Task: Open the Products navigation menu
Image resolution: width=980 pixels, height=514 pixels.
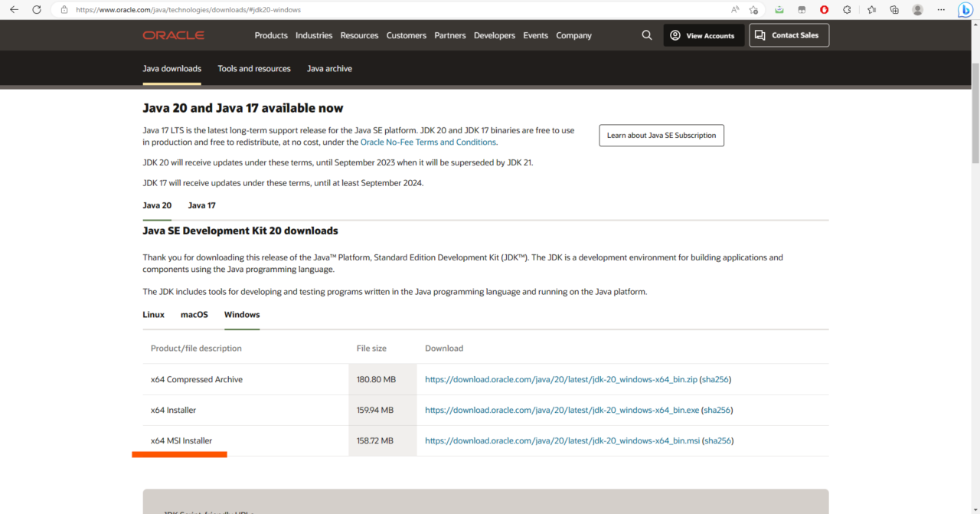Action: (x=273, y=34)
